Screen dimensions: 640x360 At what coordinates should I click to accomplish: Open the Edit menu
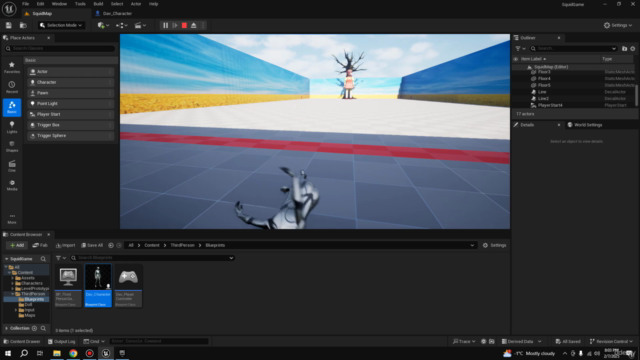click(40, 4)
